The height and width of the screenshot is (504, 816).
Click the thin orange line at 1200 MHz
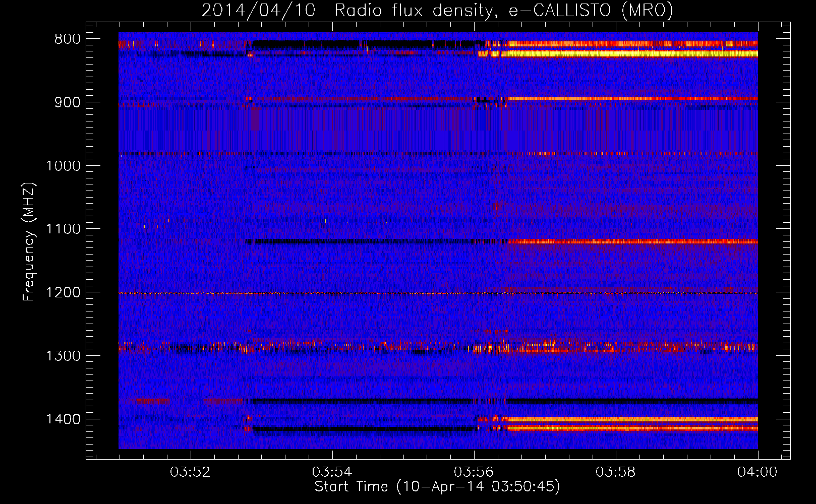(x=438, y=293)
